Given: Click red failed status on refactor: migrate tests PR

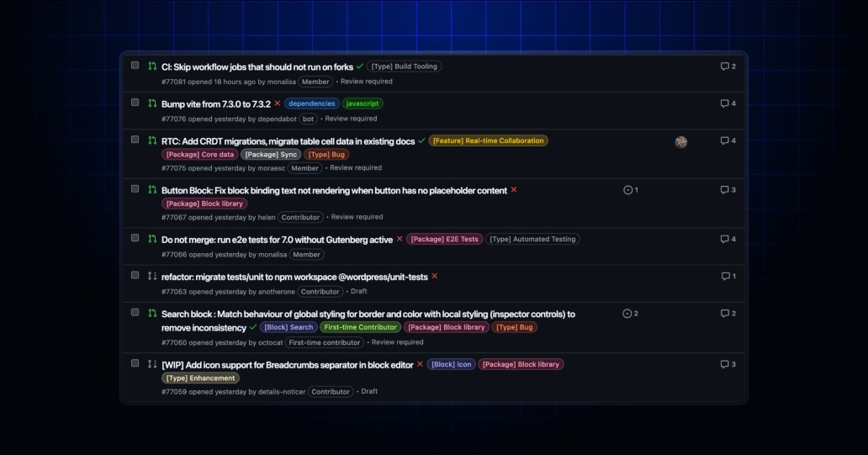Looking at the screenshot, I should tap(435, 276).
